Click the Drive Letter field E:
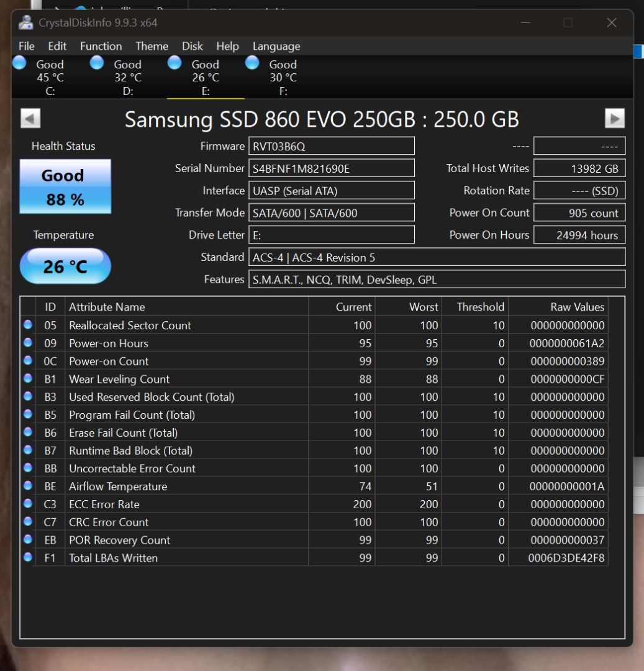Viewport: 644px width, 671px height. point(332,235)
